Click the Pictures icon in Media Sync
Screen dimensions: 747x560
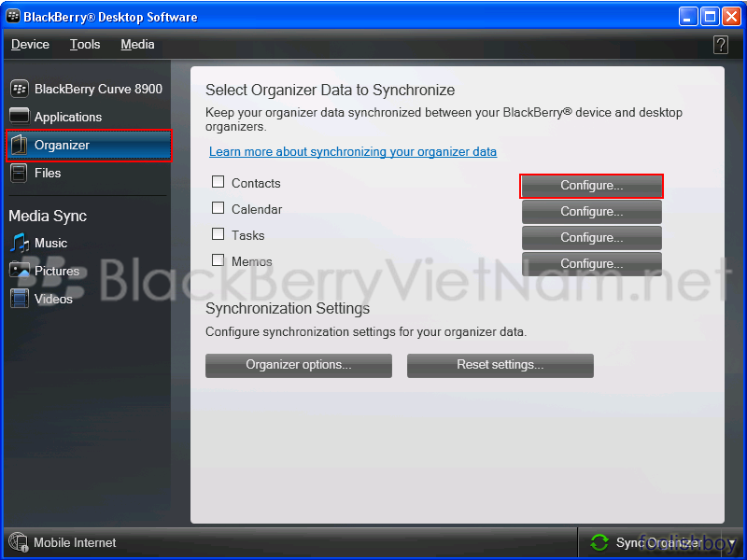coord(20,271)
